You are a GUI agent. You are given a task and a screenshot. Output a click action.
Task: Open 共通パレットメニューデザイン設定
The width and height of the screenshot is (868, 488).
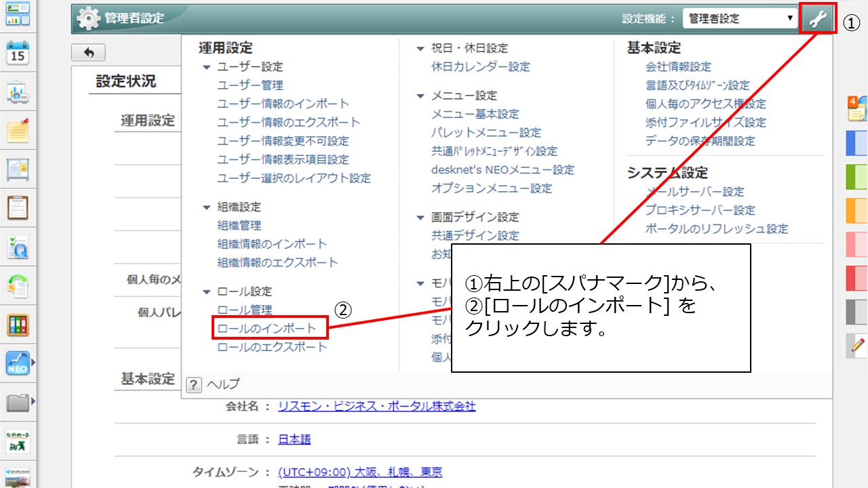[494, 151]
